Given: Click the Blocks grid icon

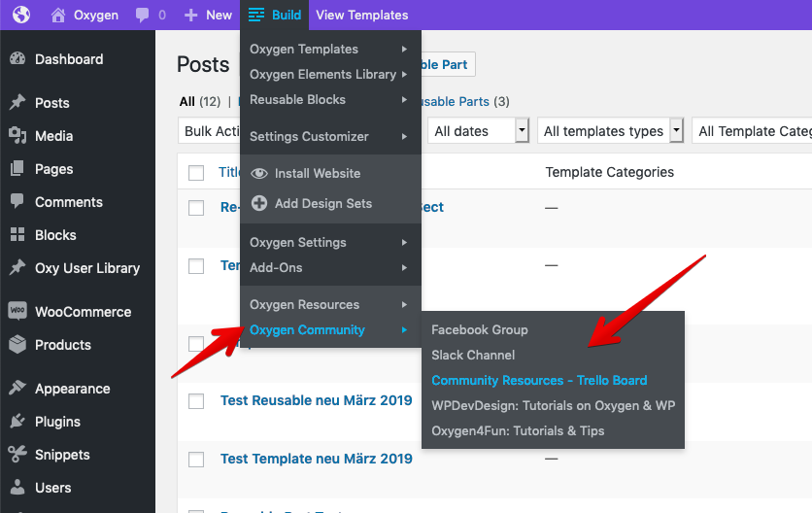Looking at the screenshot, I should (17, 235).
